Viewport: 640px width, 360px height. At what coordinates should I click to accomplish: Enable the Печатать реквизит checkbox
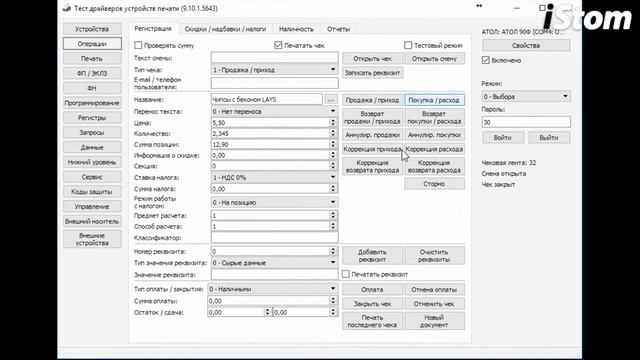(x=346, y=274)
